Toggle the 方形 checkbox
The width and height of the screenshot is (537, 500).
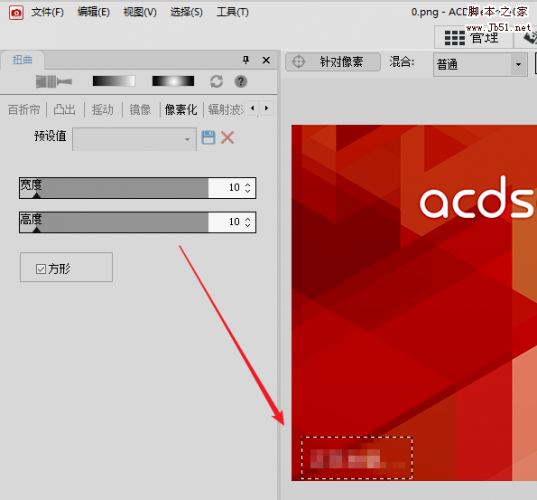pyautogui.click(x=41, y=269)
